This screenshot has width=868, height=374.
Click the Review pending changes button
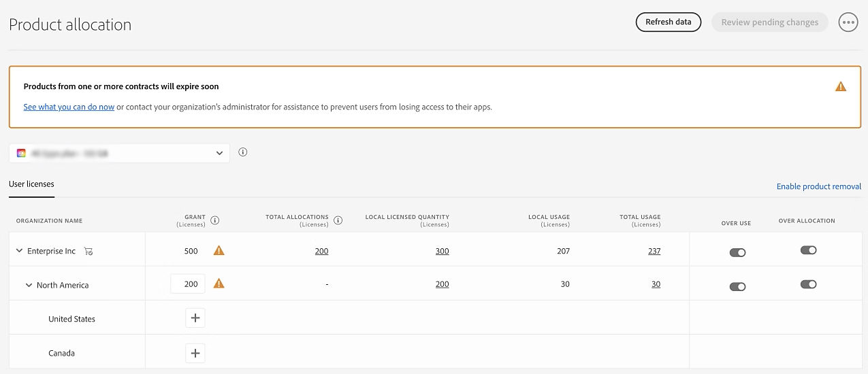click(x=770, y=22)
